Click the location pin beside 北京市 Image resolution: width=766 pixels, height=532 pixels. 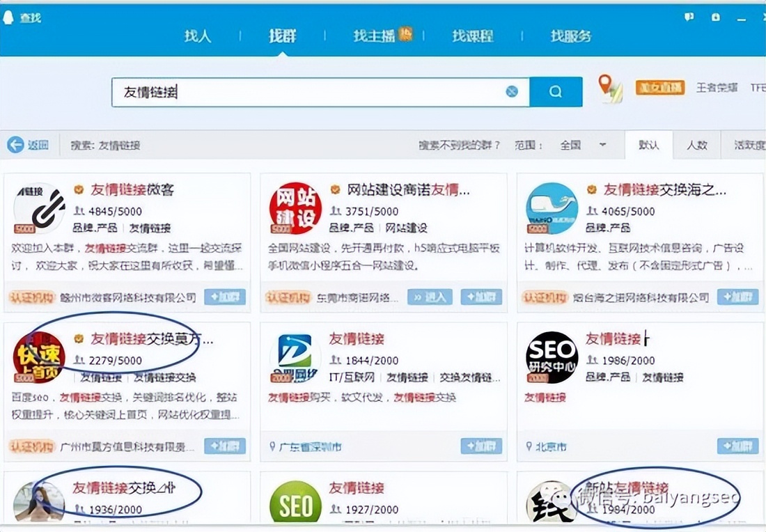528,447
